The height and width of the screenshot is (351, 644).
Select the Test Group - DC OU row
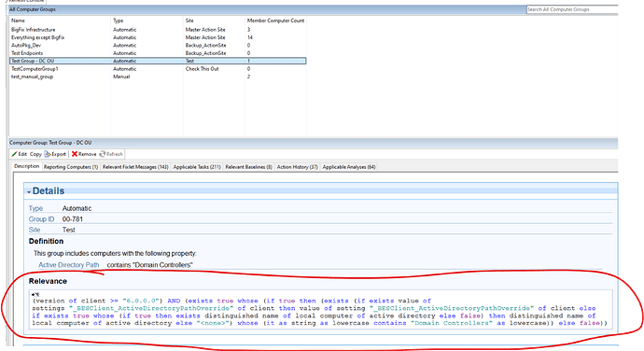point(158,61)
